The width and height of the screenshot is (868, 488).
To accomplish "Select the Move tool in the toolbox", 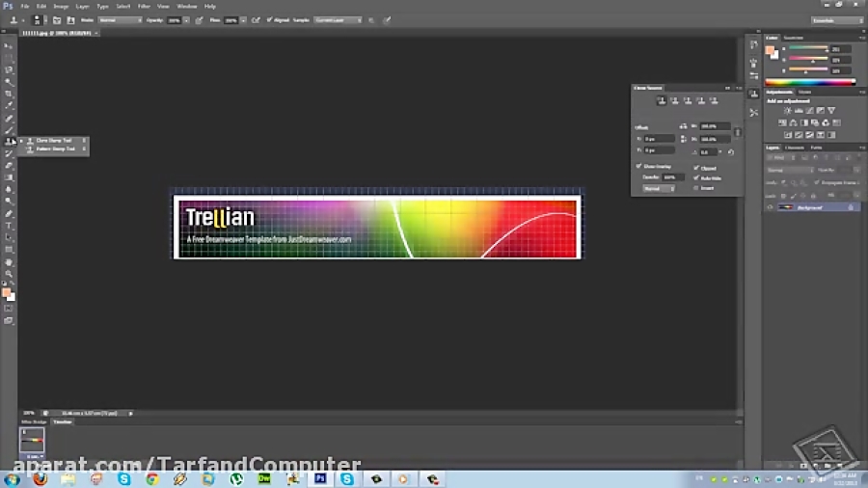I will coord(9,46).
